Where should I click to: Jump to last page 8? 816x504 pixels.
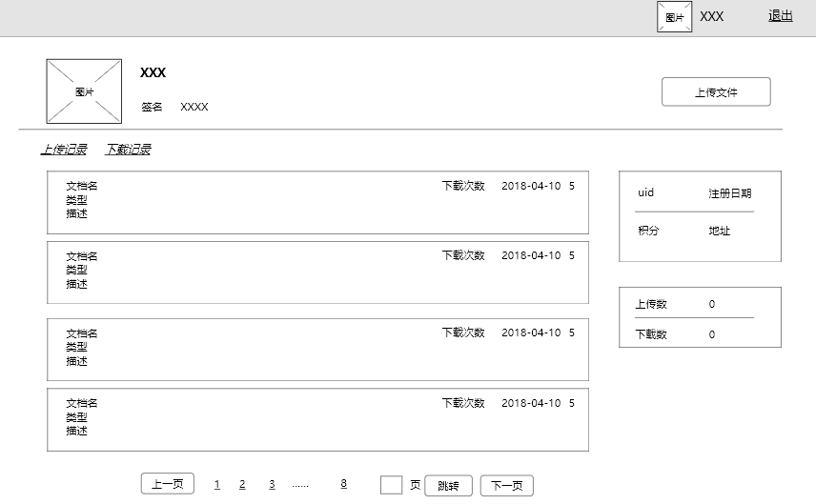click(x=343, y=484)
